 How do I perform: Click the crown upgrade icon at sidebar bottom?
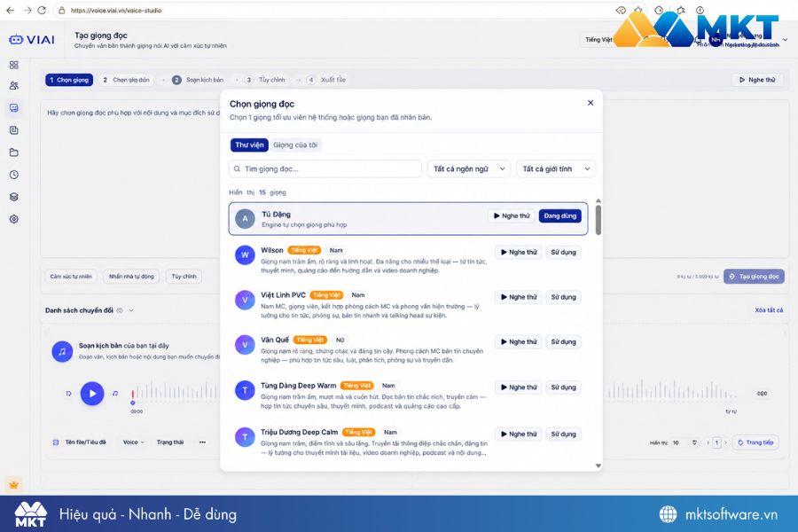pos(13,485)
